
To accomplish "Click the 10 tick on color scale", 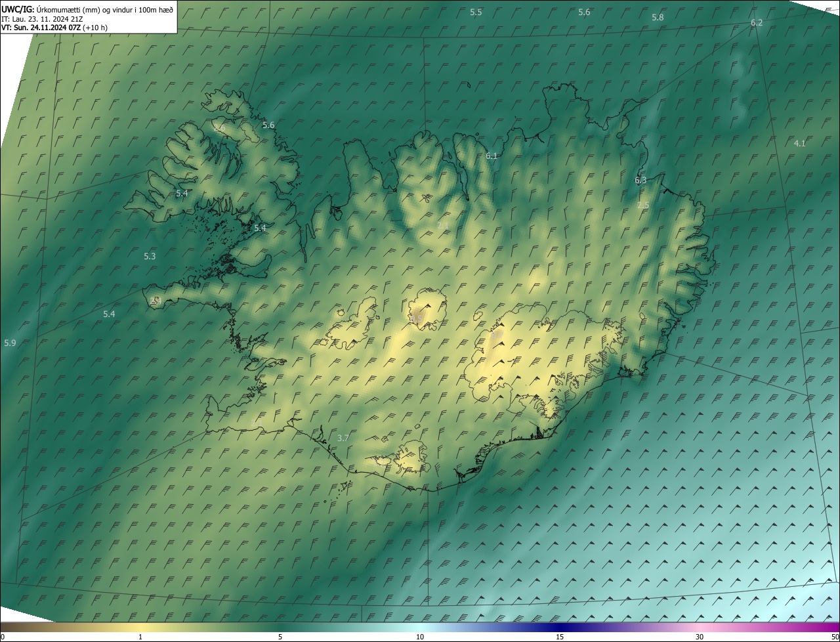I will coord(420,637).
